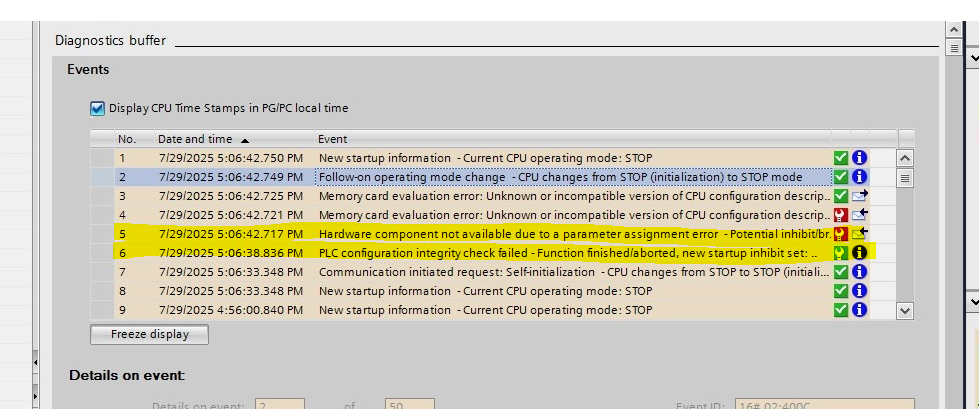This screenshot has width=979, height=409.
Task: Select 'PLC configuration integrity check failed' event
Action: (568, 254)
